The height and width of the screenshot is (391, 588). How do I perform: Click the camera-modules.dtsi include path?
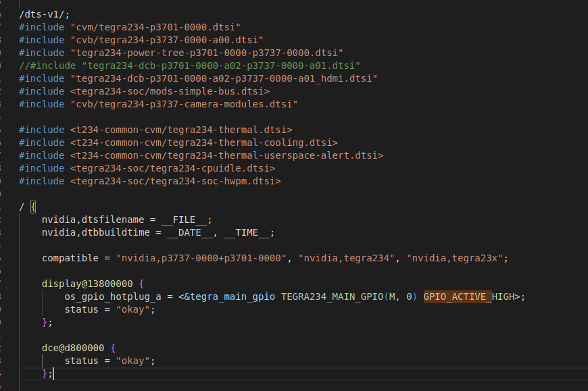(184, 104)
